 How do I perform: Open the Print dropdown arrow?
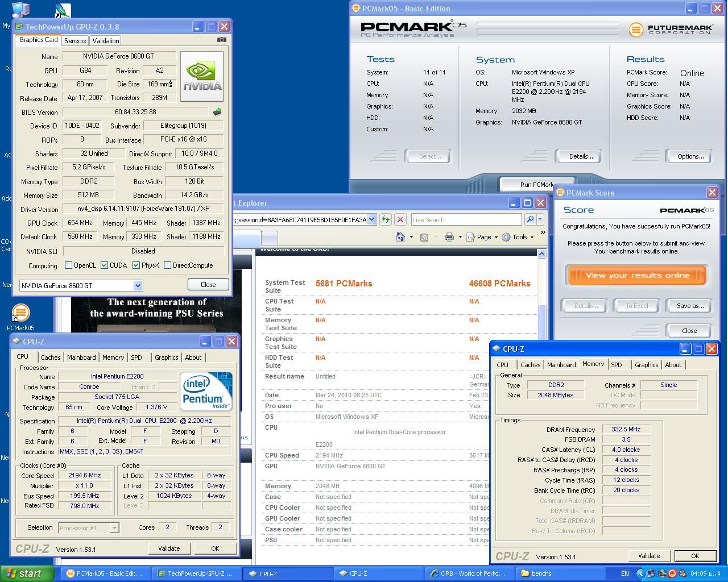[x=460, y=237]
